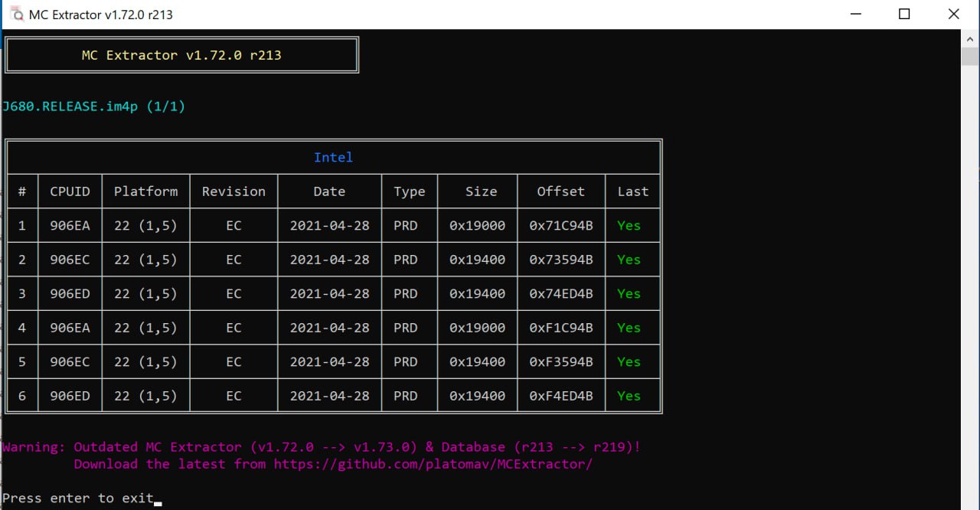The width and height of the screenshot is (980, 510).
Task: Click the scrollbar up arrow
Action: 969,38
